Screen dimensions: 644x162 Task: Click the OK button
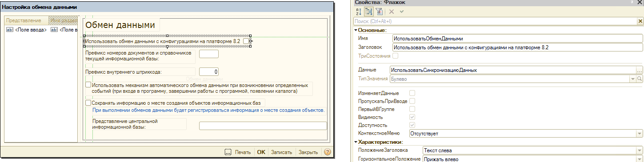tap(261, 152)
